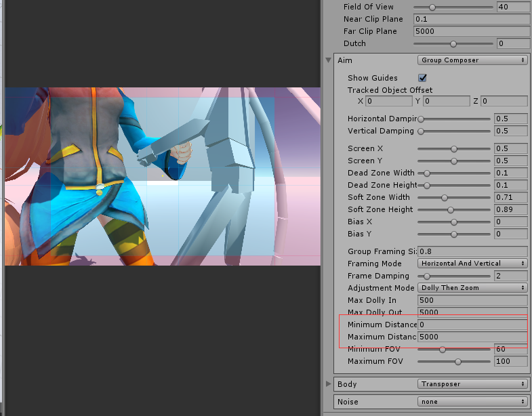Open the Aim Group Composer dropdown

[472, 60]
